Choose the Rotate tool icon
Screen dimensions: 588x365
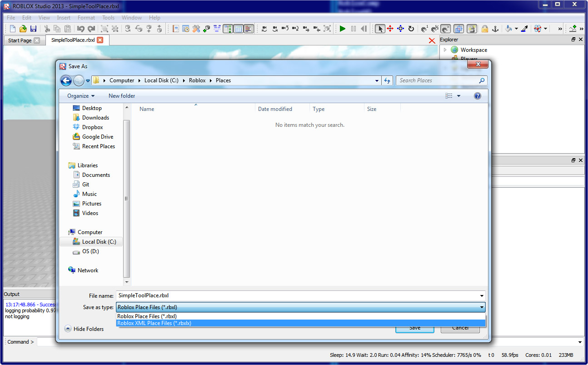411,29
